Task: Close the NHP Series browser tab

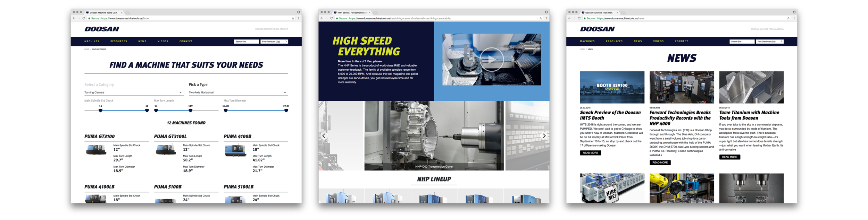Action: pyautogui.click(x=369, y=12)
